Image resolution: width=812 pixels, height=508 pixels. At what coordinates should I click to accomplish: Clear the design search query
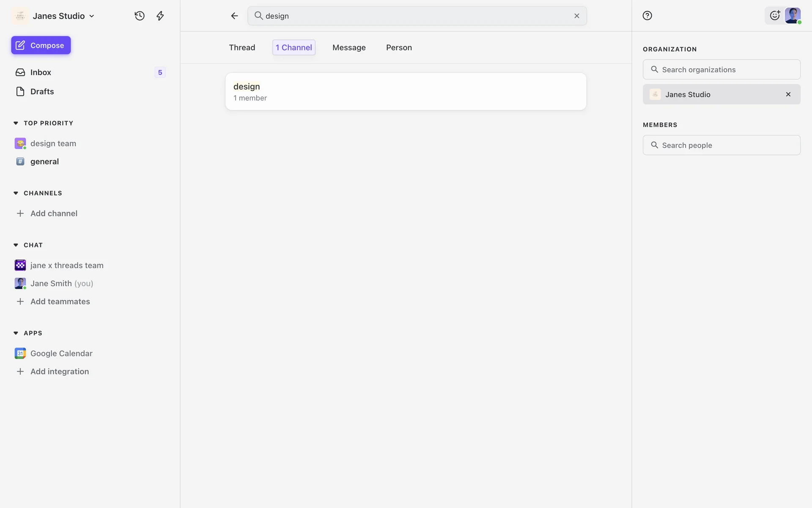tap(576, 16)
